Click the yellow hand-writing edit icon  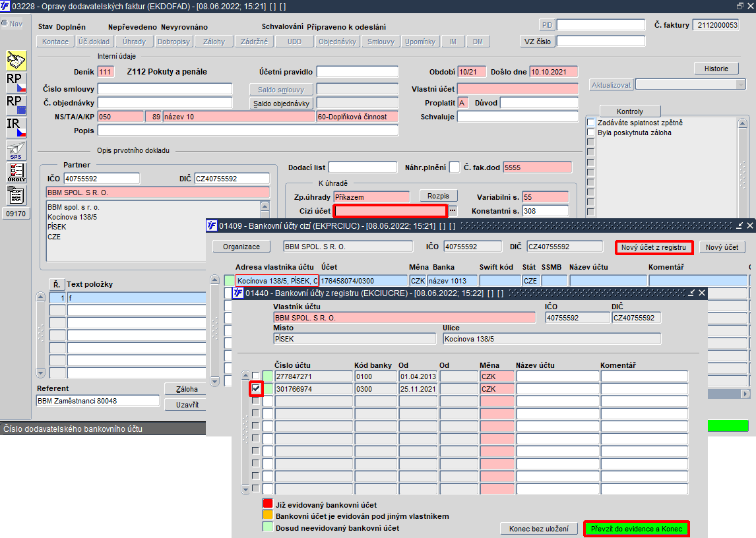point(16,60)
